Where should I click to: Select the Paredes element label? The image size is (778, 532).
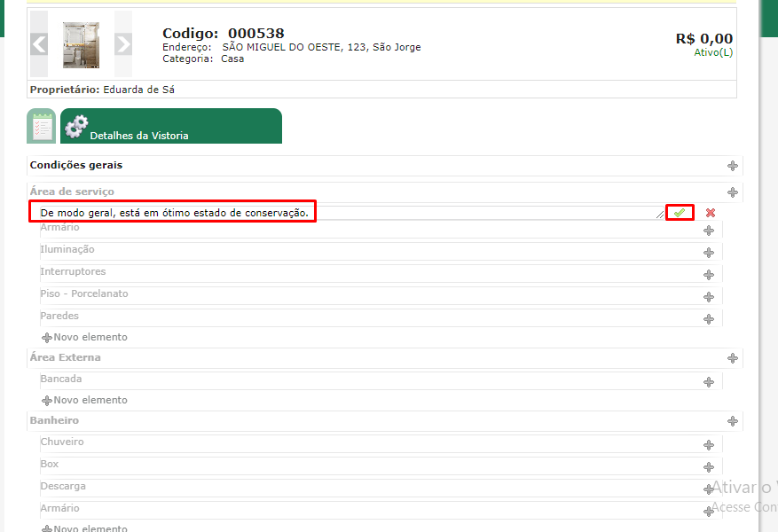[59, 316]
